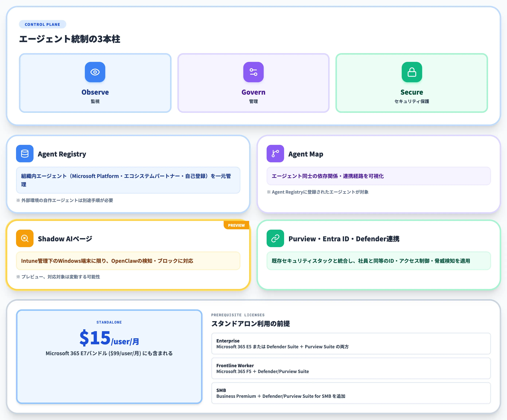Click the スタンドアロン利用の前提 heading
Viewport: 507px width, 420px height.
click(250, 324)
